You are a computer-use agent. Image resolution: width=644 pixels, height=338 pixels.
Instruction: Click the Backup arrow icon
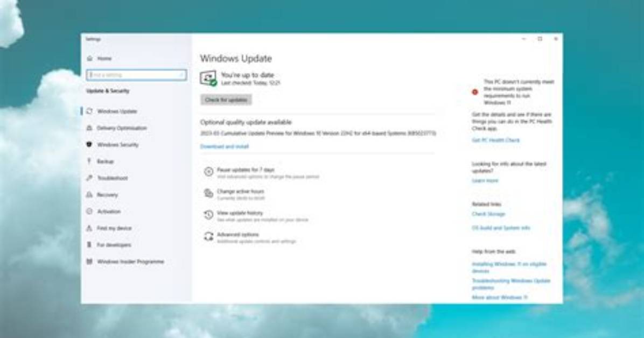click(x=89, y=161)
